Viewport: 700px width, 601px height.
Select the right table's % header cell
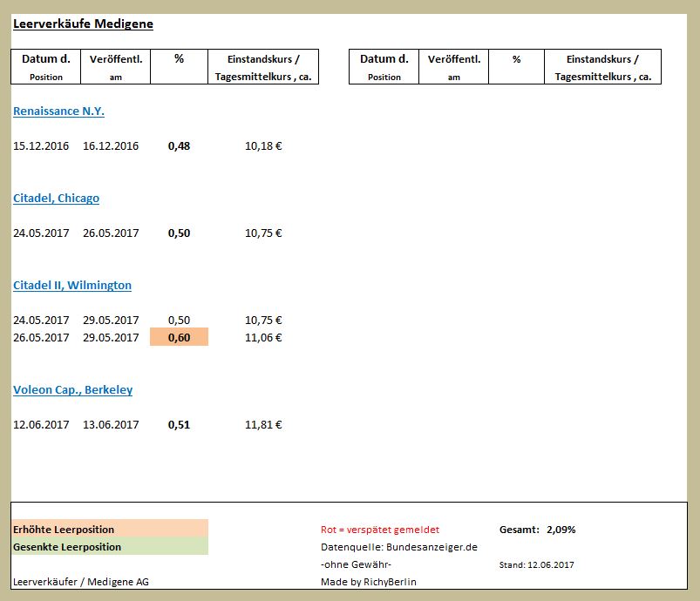click(x=517, y=66)
